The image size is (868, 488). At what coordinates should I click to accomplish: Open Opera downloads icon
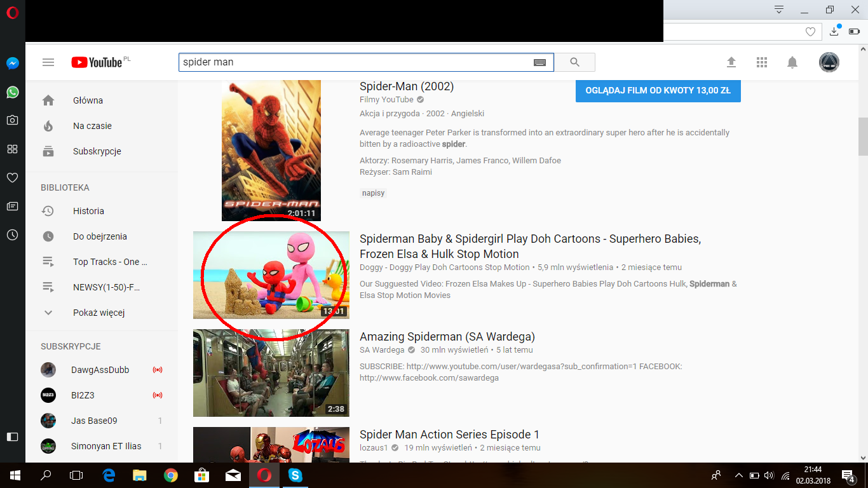pyautogui.click(x=834, y=31)
